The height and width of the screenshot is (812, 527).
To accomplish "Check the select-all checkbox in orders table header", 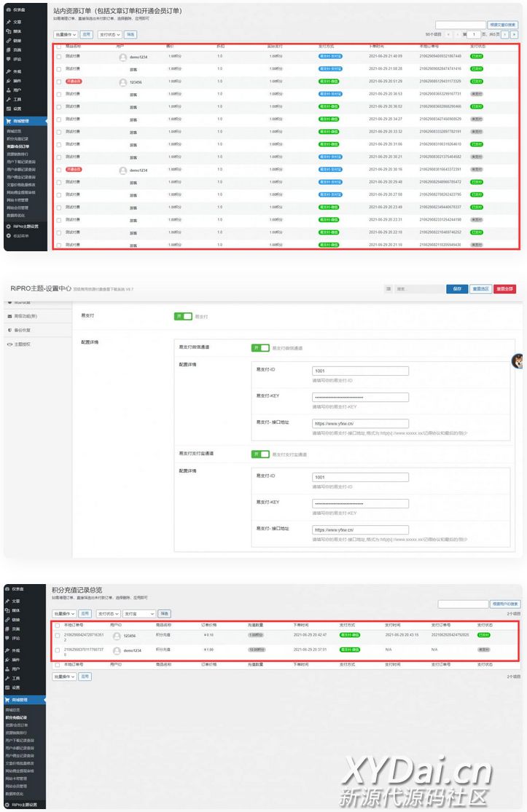I will tap(59, 47).
